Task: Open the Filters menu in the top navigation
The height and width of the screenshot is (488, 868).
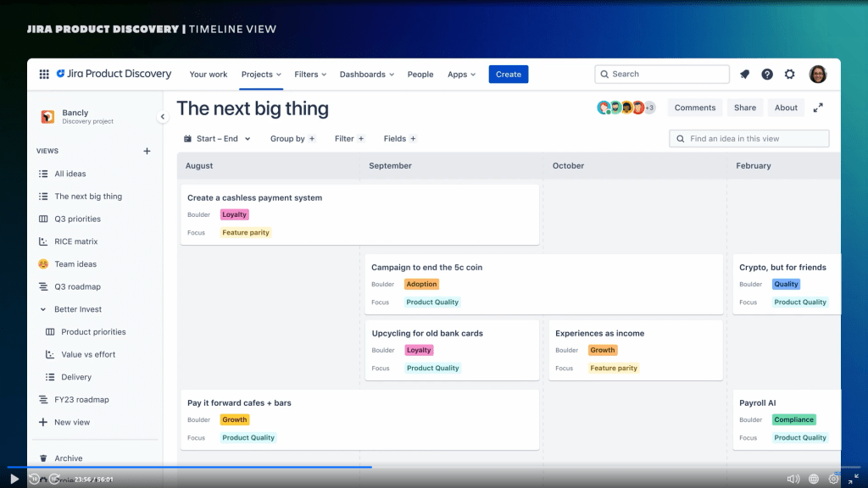Action: [x=310, y=75]
